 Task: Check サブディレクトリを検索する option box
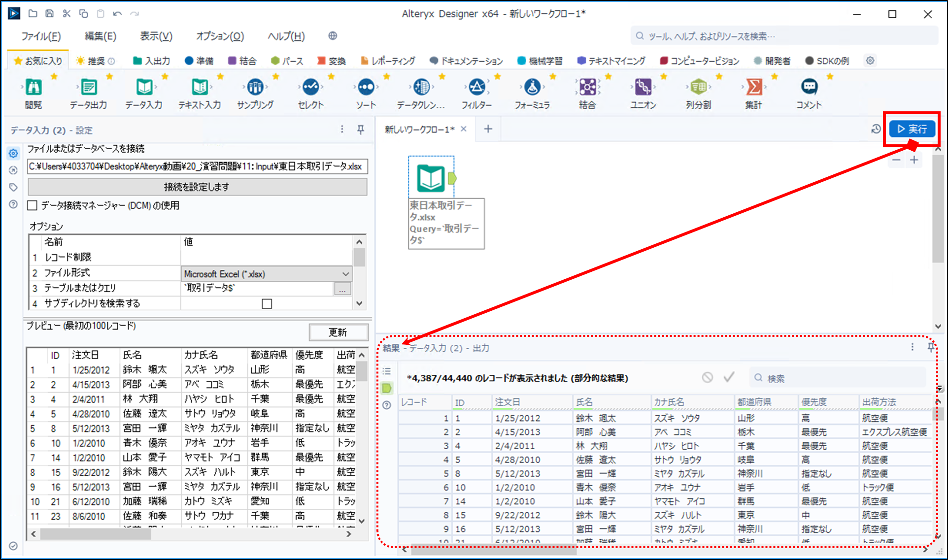(x=267, y=304)
